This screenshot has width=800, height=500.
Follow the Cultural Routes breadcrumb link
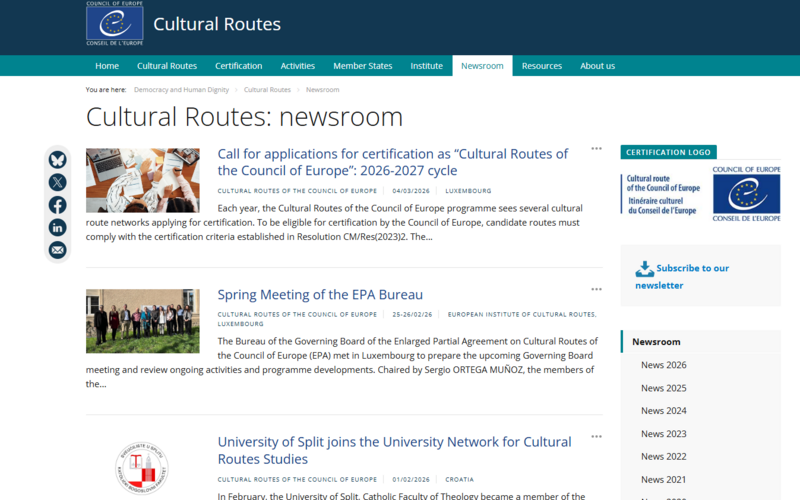267,90
